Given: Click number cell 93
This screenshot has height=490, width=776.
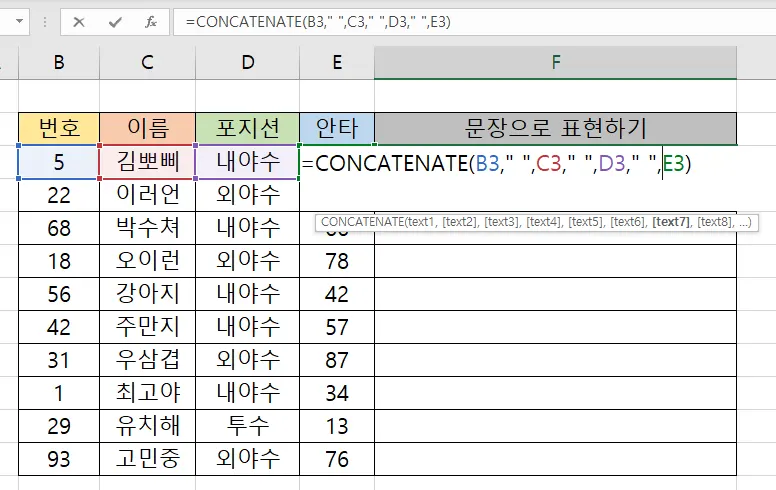Looking at the screenshot, I should pos(59,459).
